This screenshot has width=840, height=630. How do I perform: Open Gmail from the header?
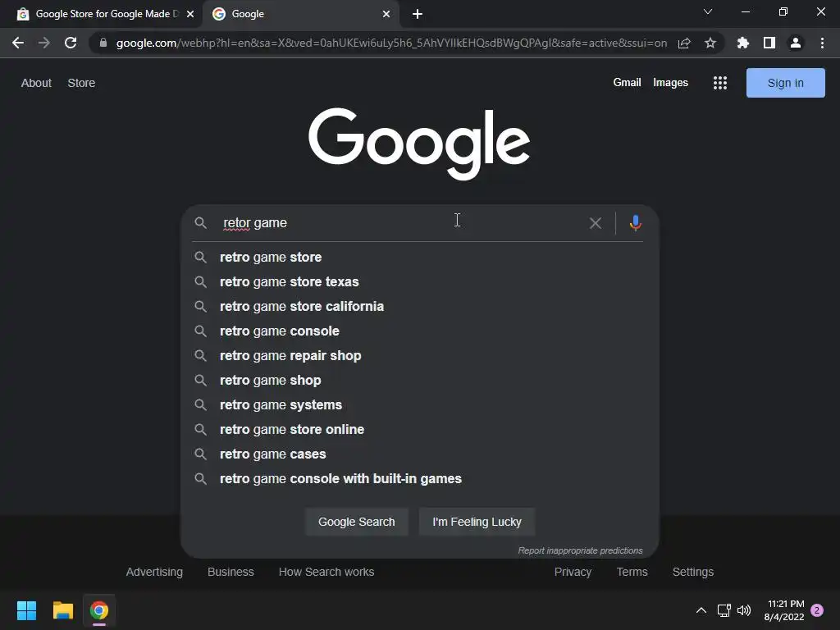(x=627, y=83)
